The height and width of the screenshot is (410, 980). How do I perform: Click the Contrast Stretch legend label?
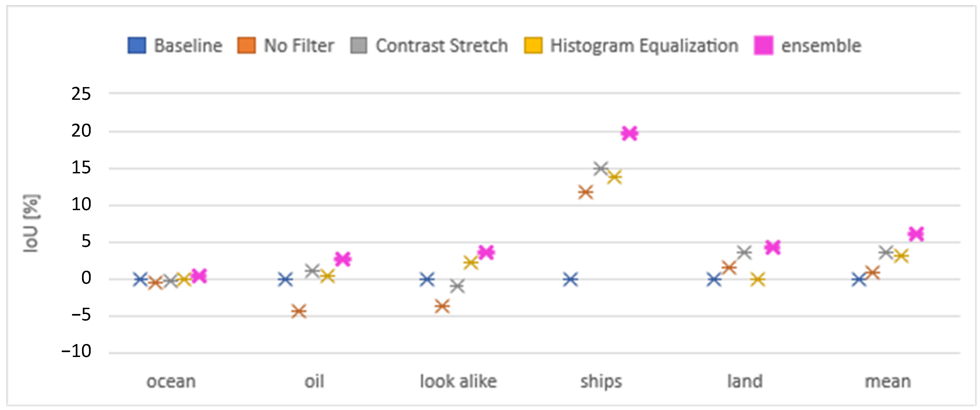point(442,46)
